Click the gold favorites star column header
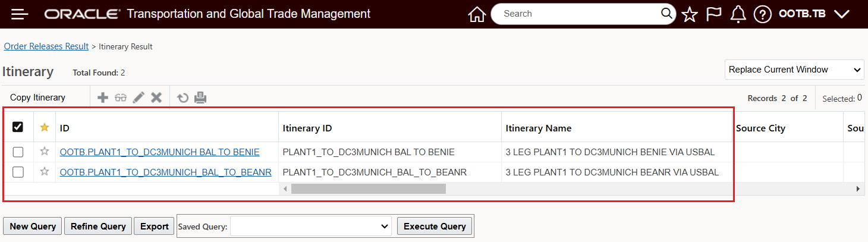Screen dimensions: 868x242 44,127
